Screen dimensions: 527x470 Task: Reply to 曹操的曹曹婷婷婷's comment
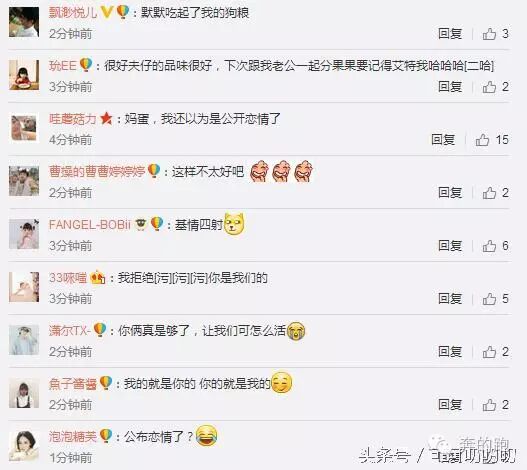click(x=450, y=193)
